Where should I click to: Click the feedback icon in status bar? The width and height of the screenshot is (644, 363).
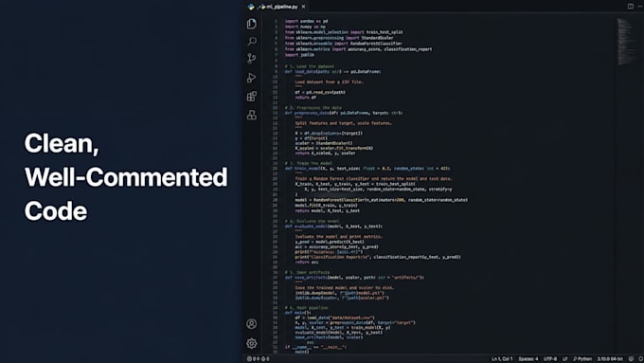click(x=632, y=359)
